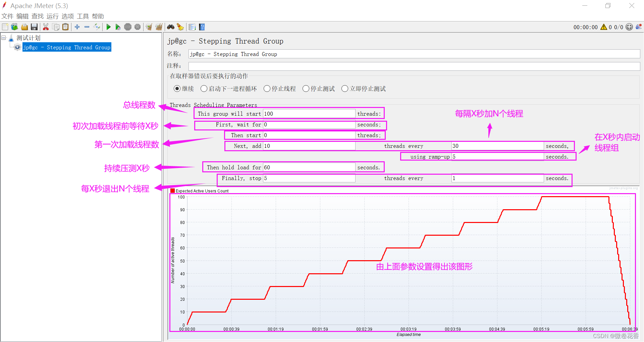Click the Clear All double-broom icon
644x342 pixels.
point(159,27)
